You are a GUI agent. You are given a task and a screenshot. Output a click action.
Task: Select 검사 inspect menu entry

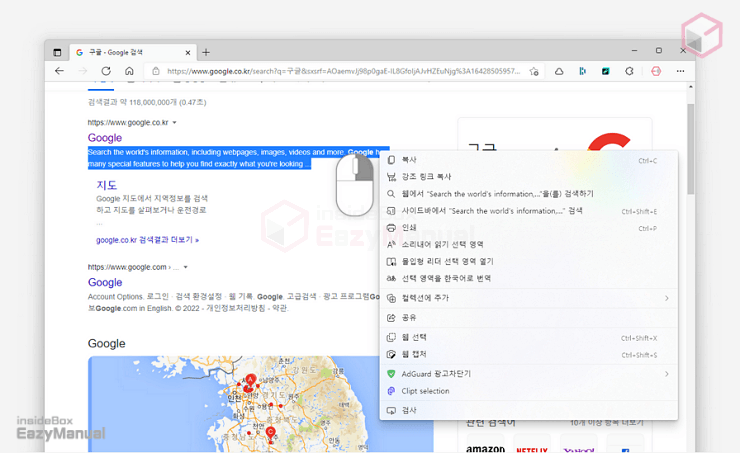(x=529, y=411)
